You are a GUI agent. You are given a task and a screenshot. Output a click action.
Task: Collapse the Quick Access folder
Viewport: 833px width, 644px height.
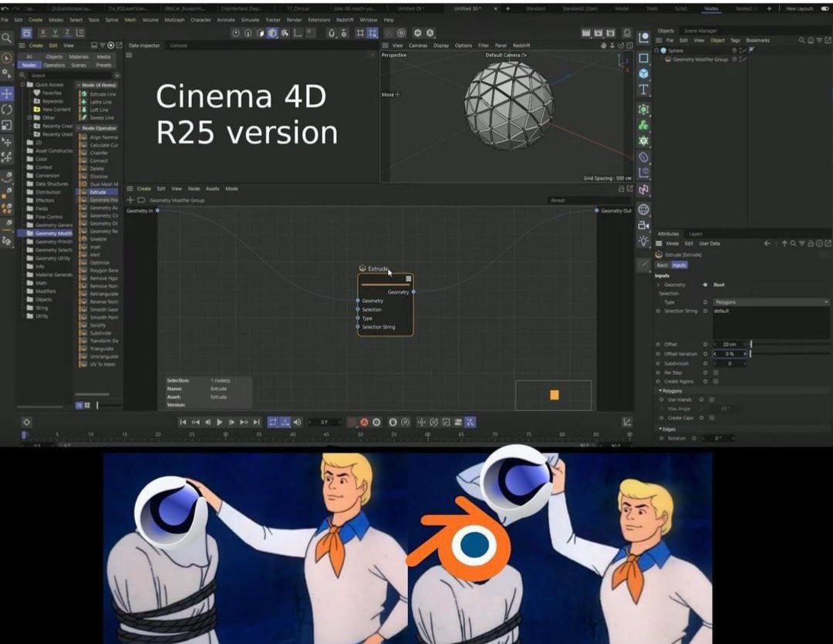pyautogui.click(x=22, y=85)
